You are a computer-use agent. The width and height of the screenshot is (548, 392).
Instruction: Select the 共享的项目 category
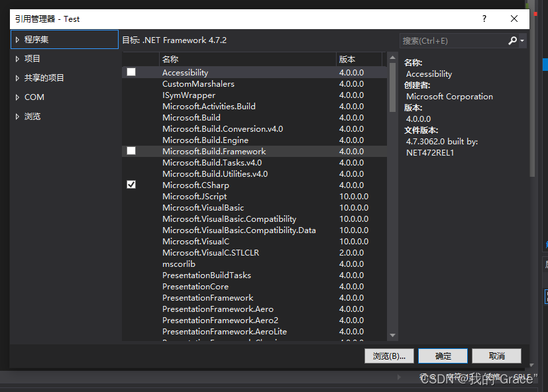pyautogui.click(x=65, y=78)
